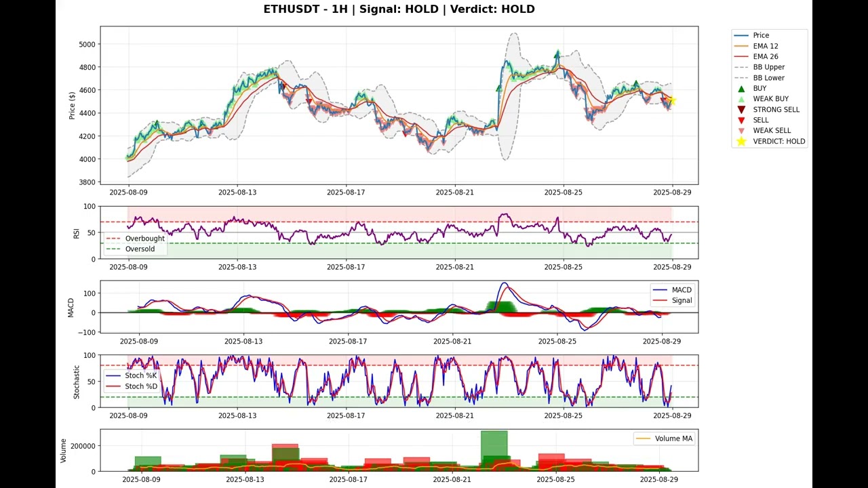Select the Volume MA legend entry
Viewport: 868px width, 488px height.
click(x=665, y=439)
